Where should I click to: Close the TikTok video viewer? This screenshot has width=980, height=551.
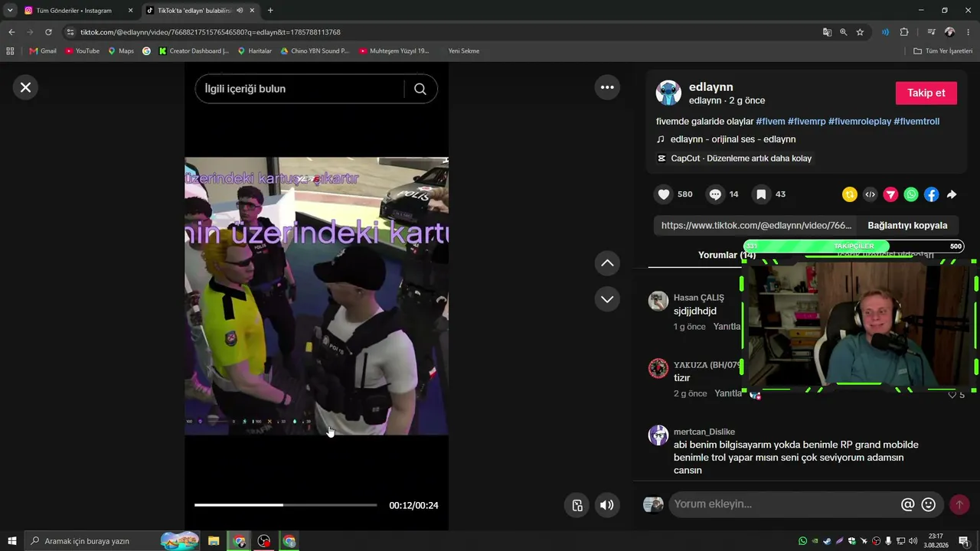click(x=25, y=87)
